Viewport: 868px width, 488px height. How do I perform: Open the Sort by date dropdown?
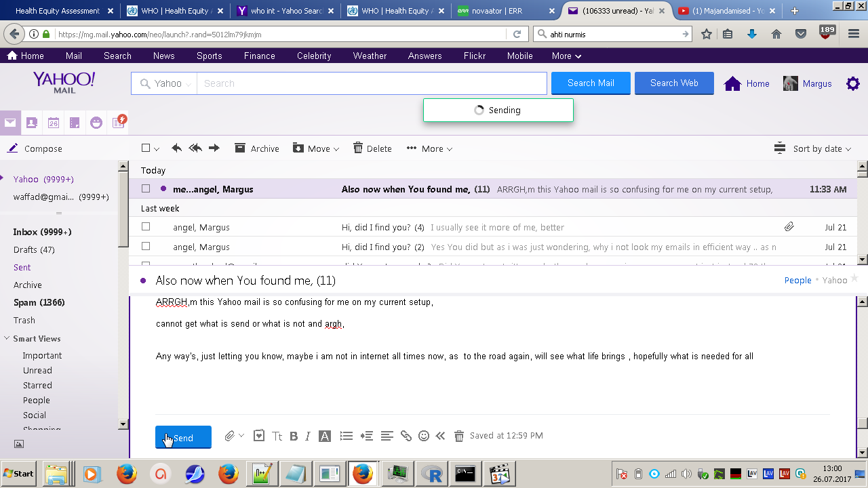click(812, 148)
